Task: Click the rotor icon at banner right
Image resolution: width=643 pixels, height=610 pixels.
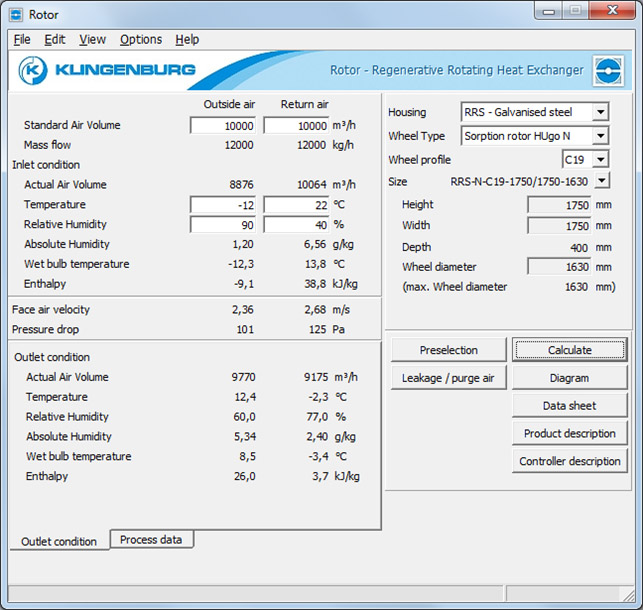Action: point(608,71)
